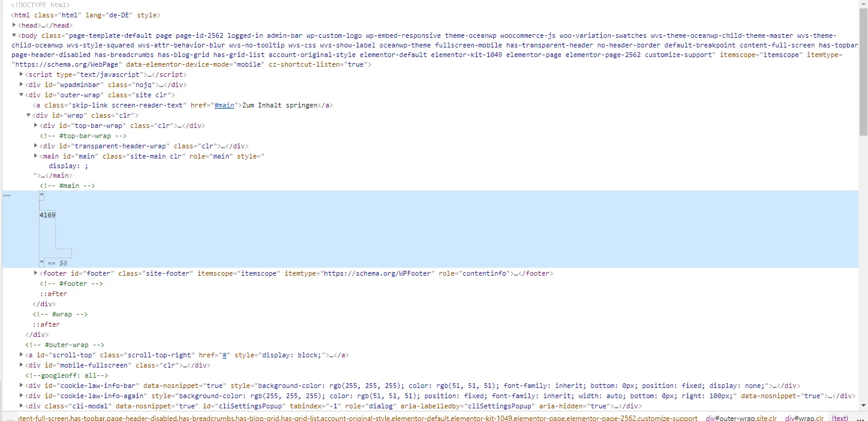Screen dimensions: 868x421
Task: Select the ::after pseudo-element below #footer comment
Action: click(53, 294)
